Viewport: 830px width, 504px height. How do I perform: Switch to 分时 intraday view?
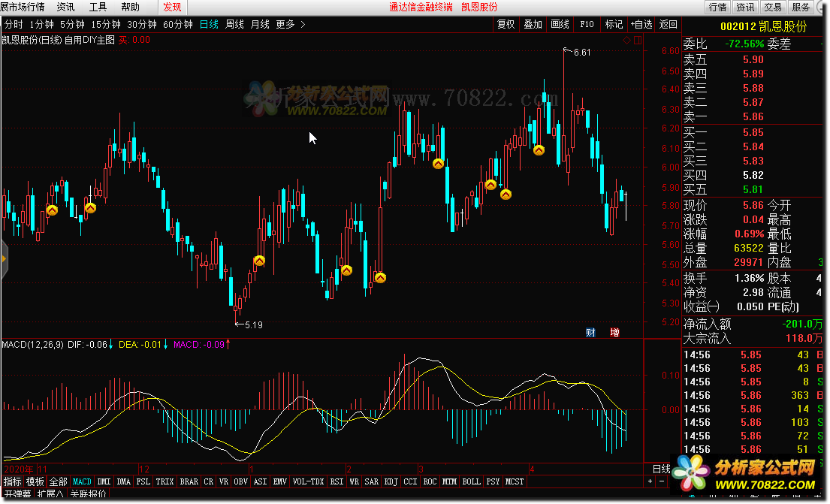click(x=14, y=24)
